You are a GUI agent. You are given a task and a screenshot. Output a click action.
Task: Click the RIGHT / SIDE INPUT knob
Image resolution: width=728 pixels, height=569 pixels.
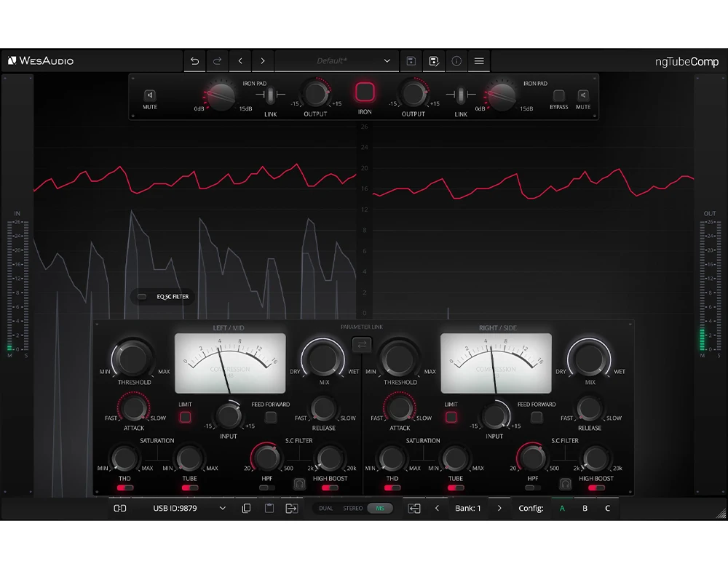[x=494, y=415]
